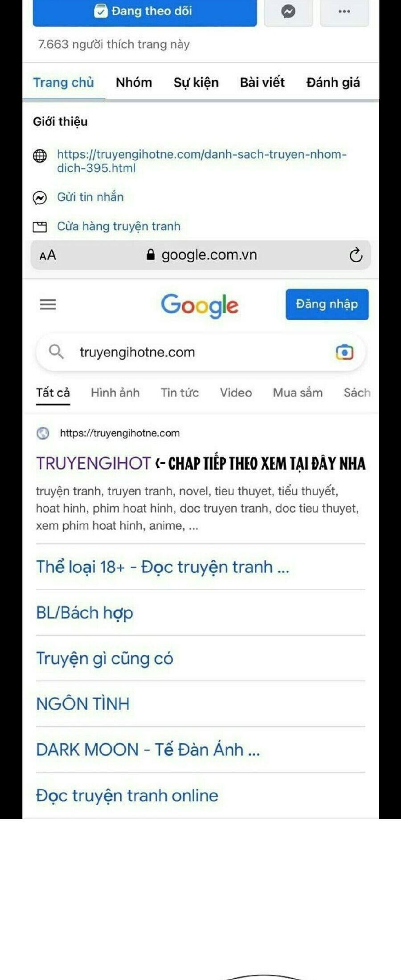This screenshot has width=401, height=980.
Task: Tap the Google Lens camera icon
Action: (344, 352)
